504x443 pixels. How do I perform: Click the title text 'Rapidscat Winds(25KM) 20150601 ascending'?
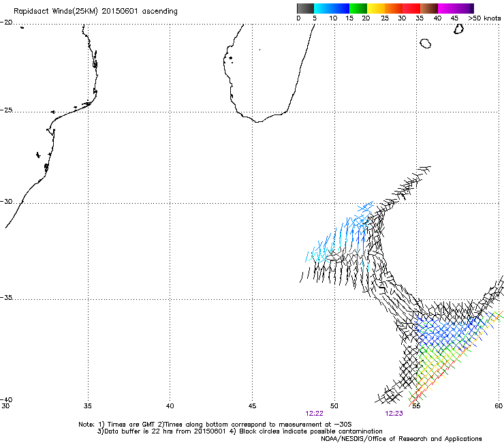click(95, 12)
